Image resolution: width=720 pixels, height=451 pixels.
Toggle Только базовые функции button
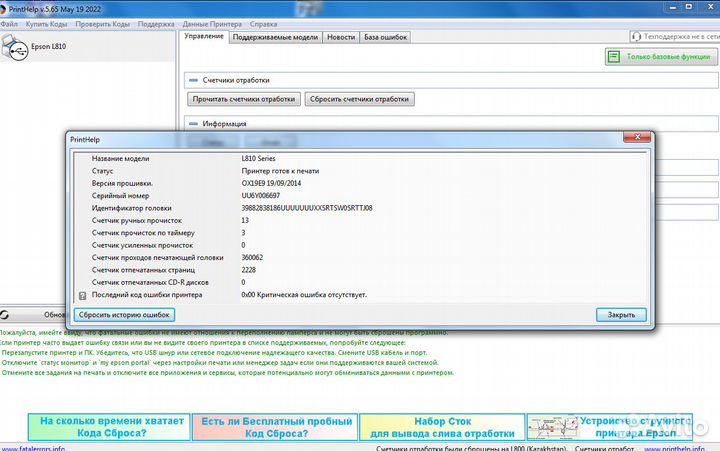(x=661, y=56)
